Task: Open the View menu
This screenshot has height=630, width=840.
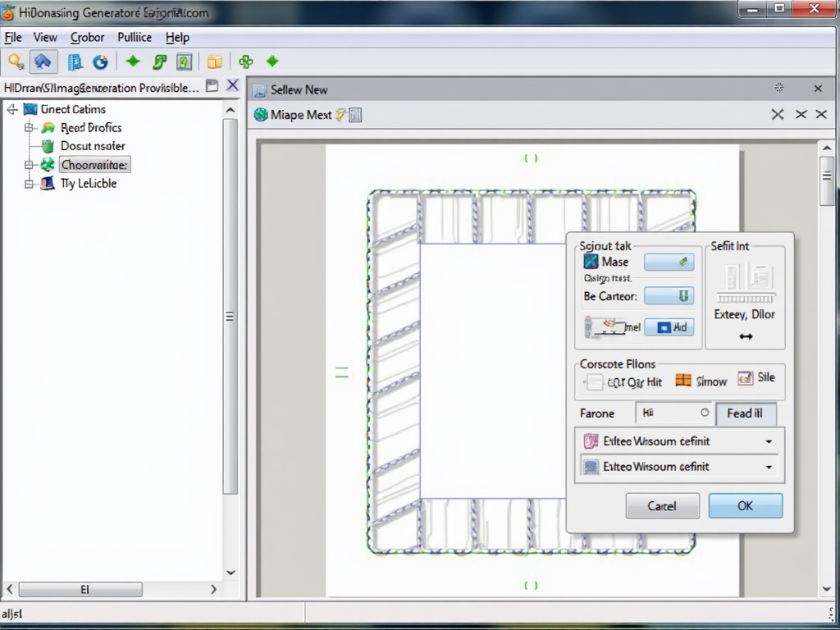Action: click(45, 38)
